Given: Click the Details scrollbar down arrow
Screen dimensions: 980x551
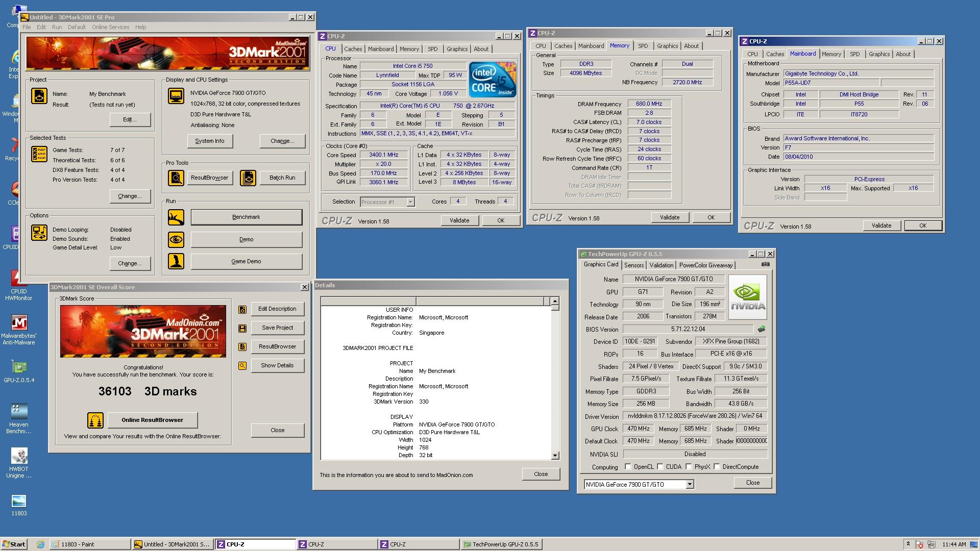Looking at the screenshot, I should 555,456.
